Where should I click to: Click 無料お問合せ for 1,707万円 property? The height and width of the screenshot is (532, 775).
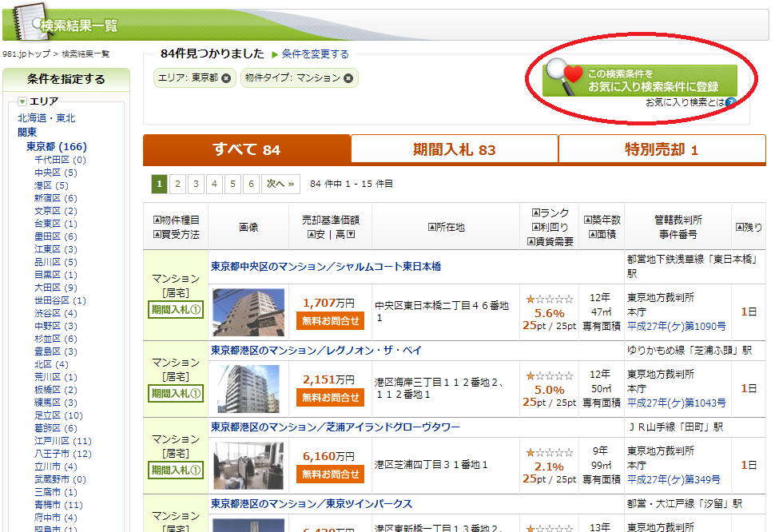click(330, 321)
